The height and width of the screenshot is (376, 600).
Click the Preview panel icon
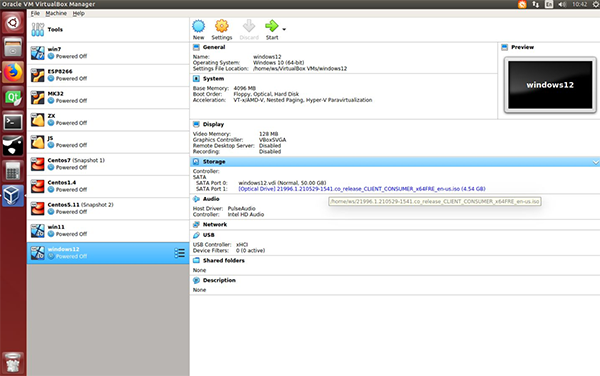504,47
